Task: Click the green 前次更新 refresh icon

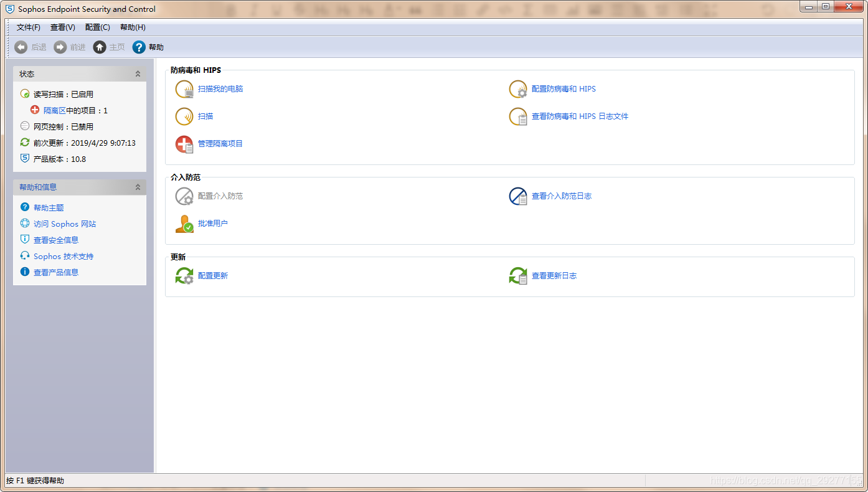Action: click(x=25, y=143)
